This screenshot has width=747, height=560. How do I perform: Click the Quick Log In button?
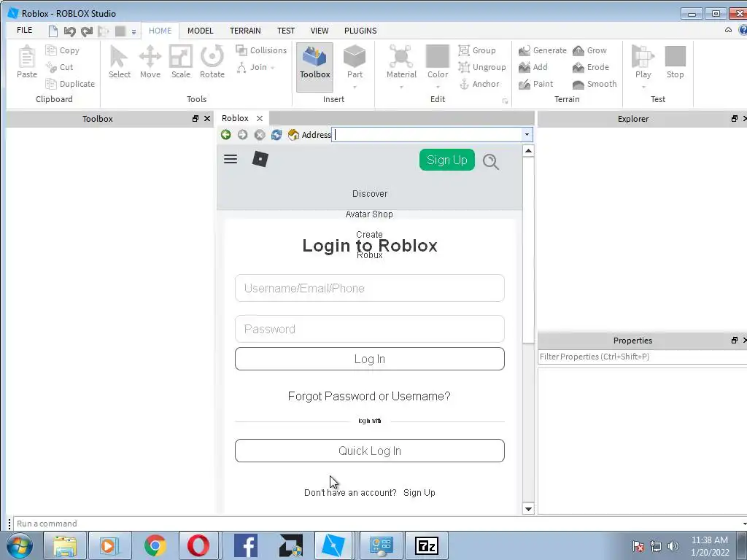[x=370, y=451]
